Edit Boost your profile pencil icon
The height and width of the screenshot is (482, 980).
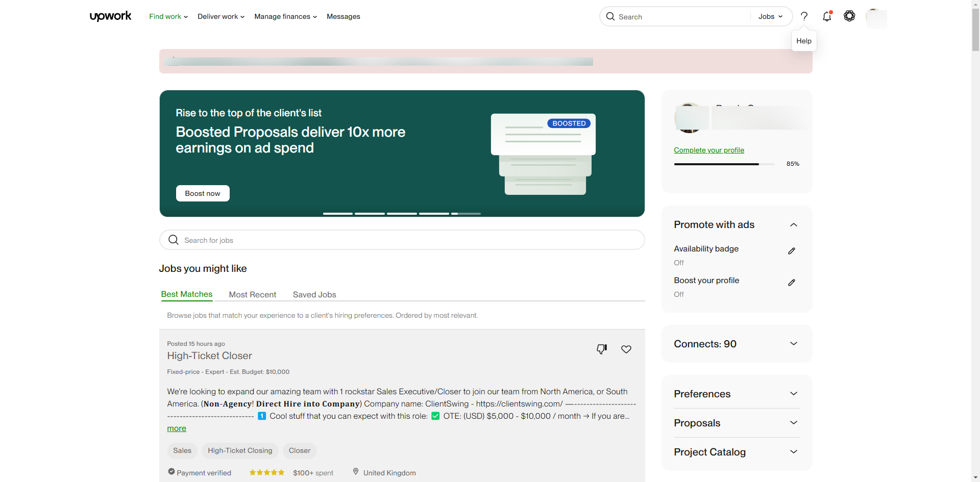pyautogui.click(x=792, y=282)
